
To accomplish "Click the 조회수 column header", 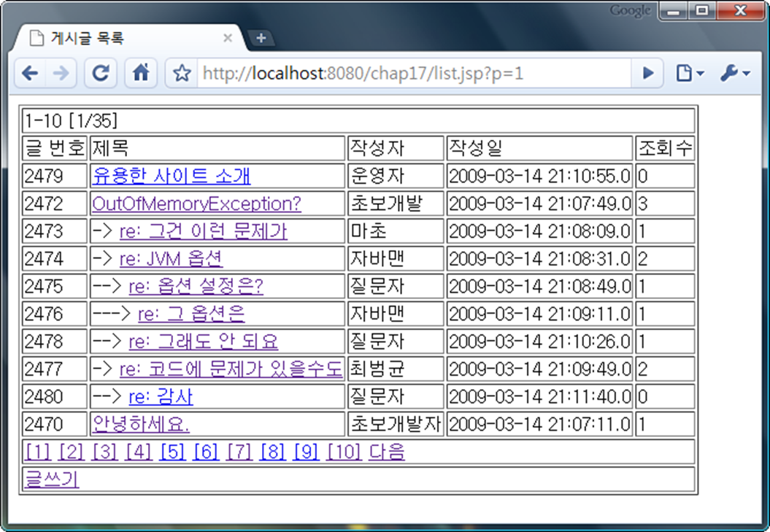I will [x=665, y=148].
